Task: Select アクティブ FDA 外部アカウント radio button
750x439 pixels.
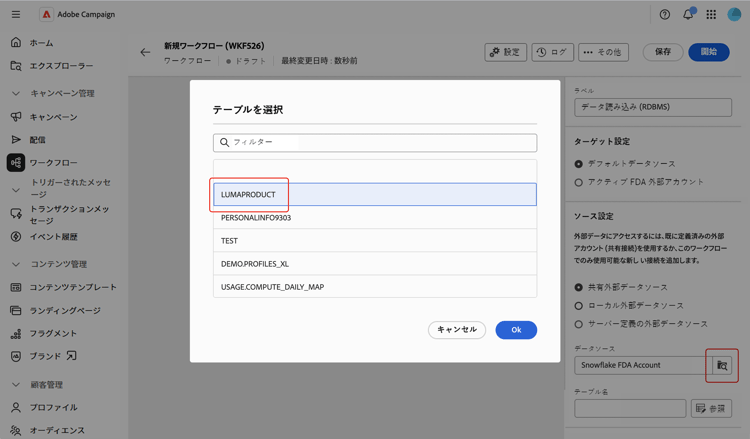Action: (578, 182)
